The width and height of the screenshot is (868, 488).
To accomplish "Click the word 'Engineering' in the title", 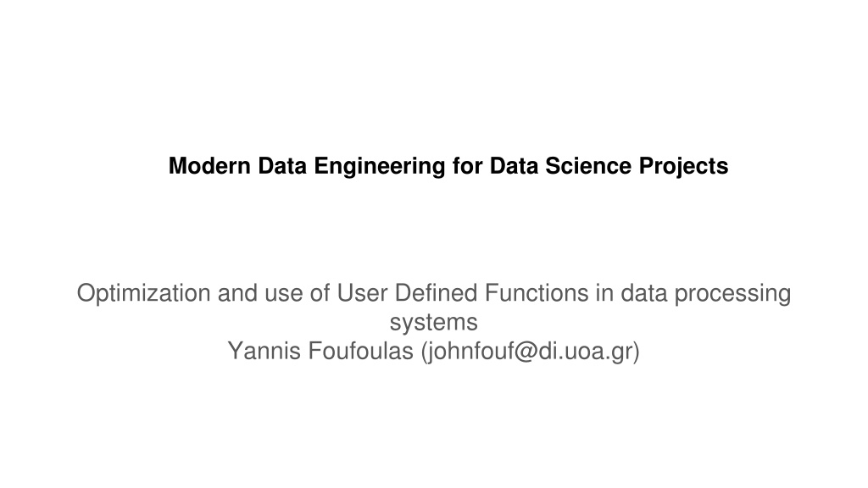I will [x=380, y=166].
